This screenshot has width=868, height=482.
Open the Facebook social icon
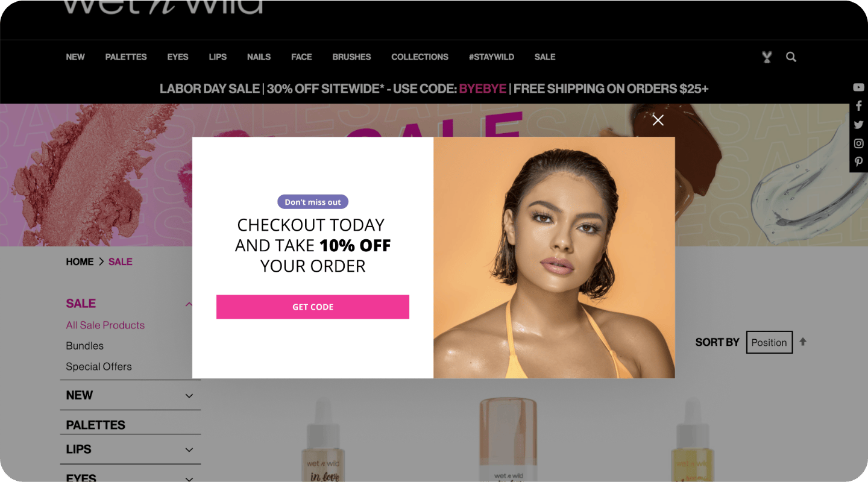pyautogui.click(x=858, y=106)
